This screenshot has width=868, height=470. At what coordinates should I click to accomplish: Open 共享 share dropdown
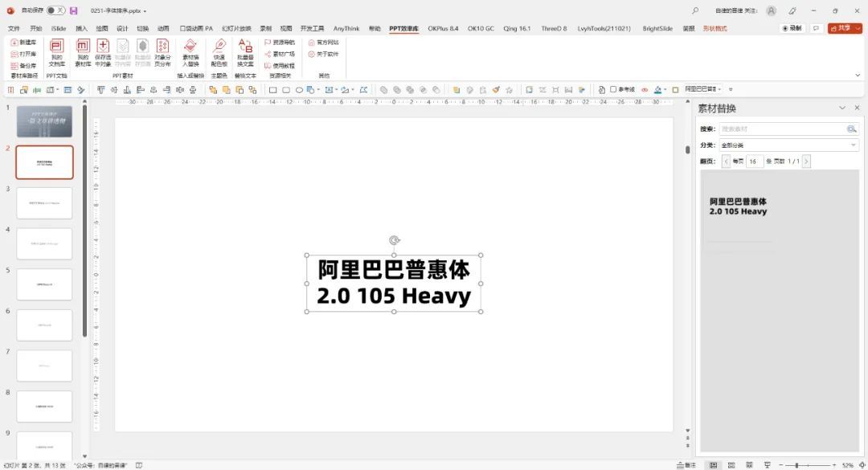844,28
